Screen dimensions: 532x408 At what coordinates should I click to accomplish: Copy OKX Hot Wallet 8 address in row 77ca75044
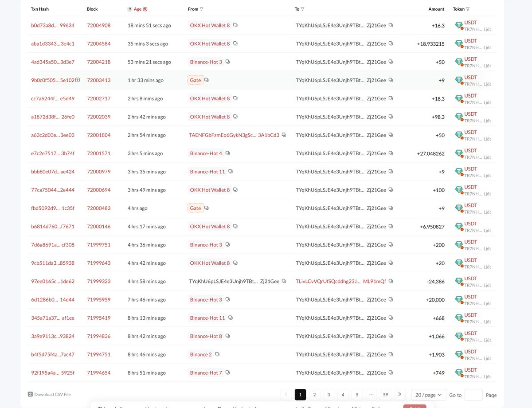235,190
